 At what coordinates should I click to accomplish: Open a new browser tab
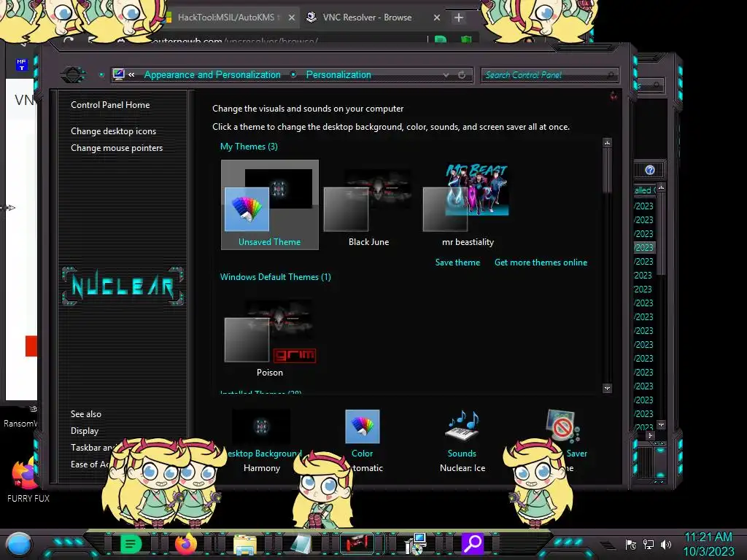click(458, 17)
